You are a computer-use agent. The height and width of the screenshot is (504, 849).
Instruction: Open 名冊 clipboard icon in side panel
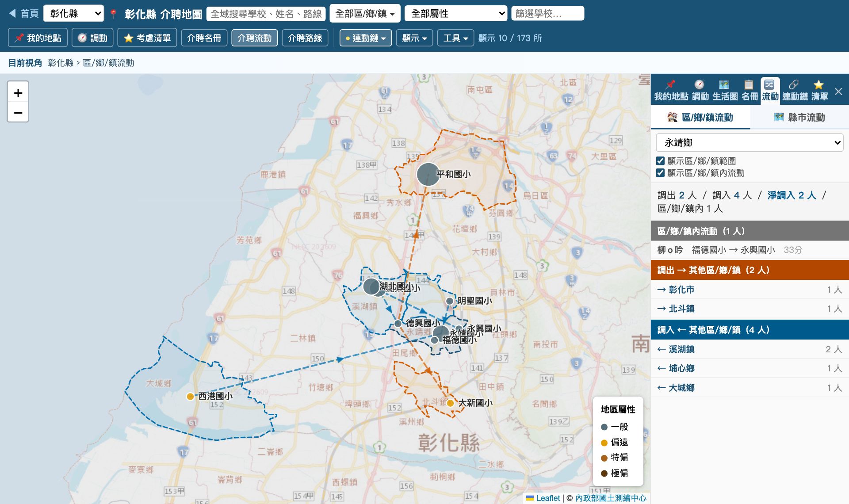[750, 91]
